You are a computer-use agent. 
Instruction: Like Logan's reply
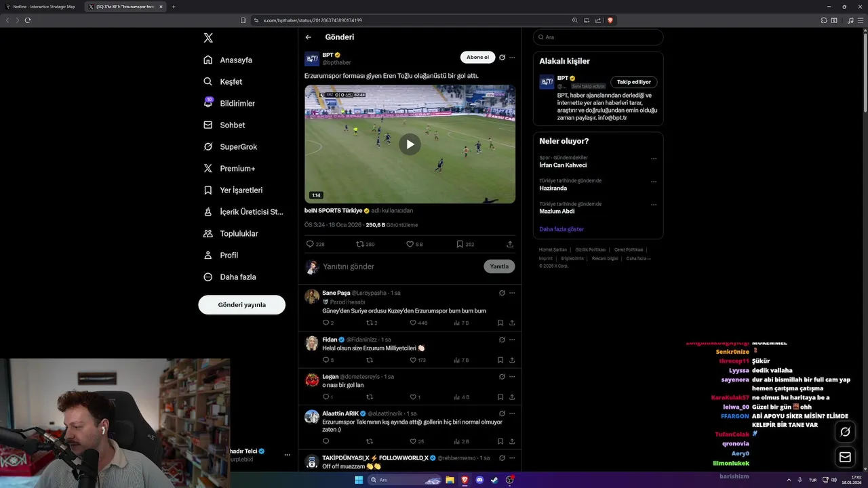click(x=414, y=397)
